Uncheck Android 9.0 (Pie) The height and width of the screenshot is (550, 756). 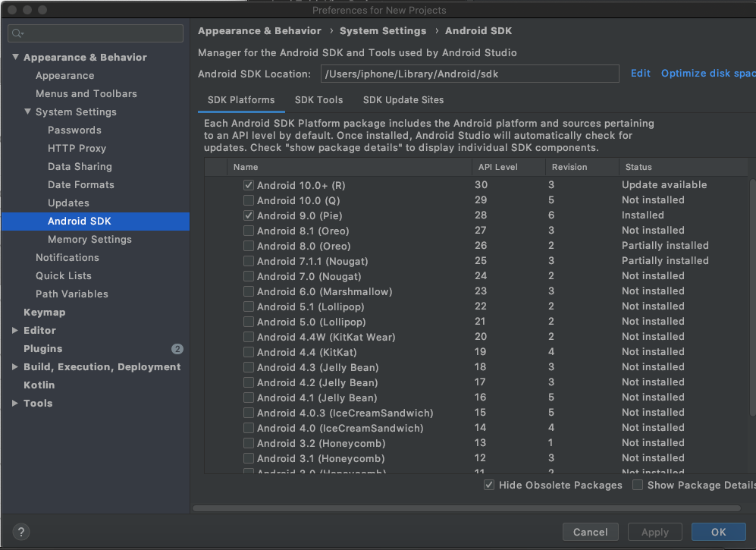tap(248, 215)
